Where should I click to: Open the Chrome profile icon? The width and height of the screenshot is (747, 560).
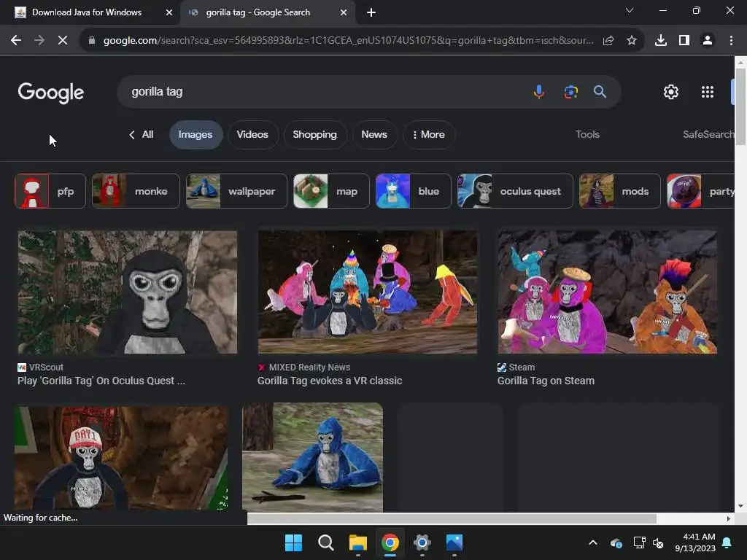[708, 41]
